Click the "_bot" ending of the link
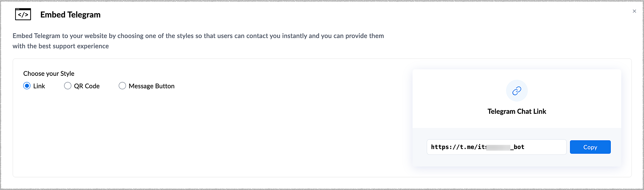644x190 pixels. (518, 147)
